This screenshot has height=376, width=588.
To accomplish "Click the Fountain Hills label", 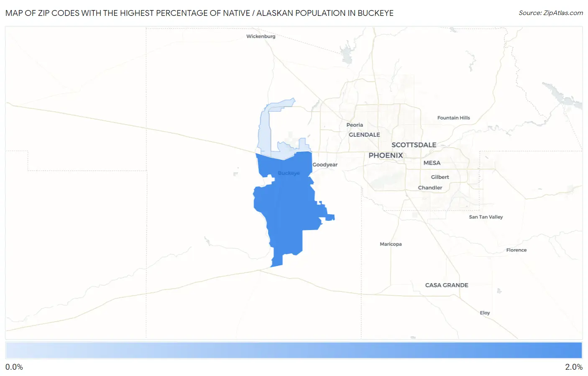I will [x=453, y=118].
